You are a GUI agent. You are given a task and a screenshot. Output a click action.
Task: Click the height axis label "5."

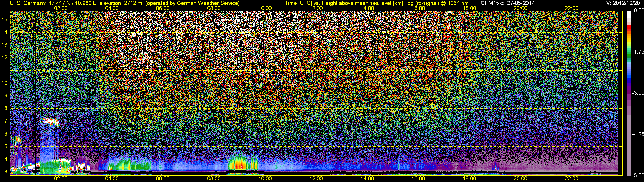click(x=6, y=146)
